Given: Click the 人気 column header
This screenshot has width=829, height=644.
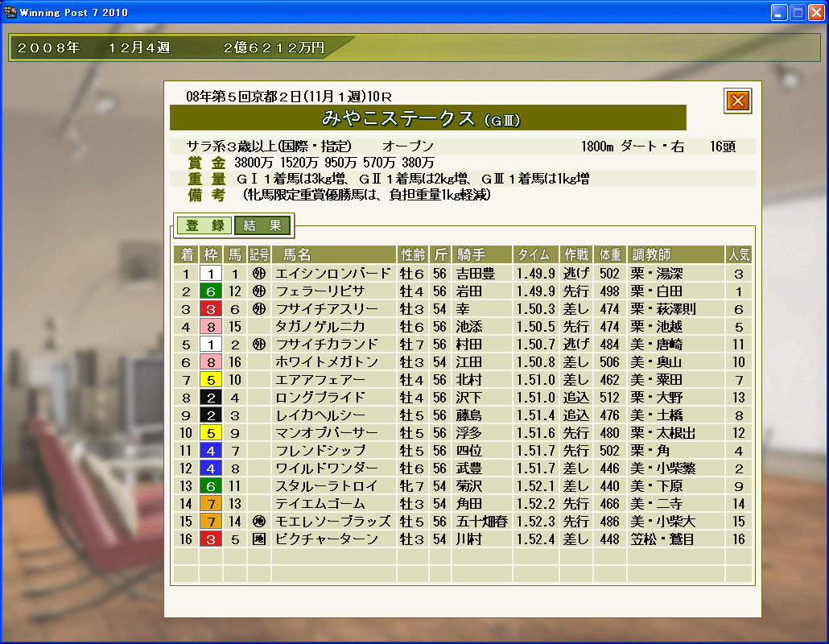Looking at the screenshot, I should [x=738, y=255].
